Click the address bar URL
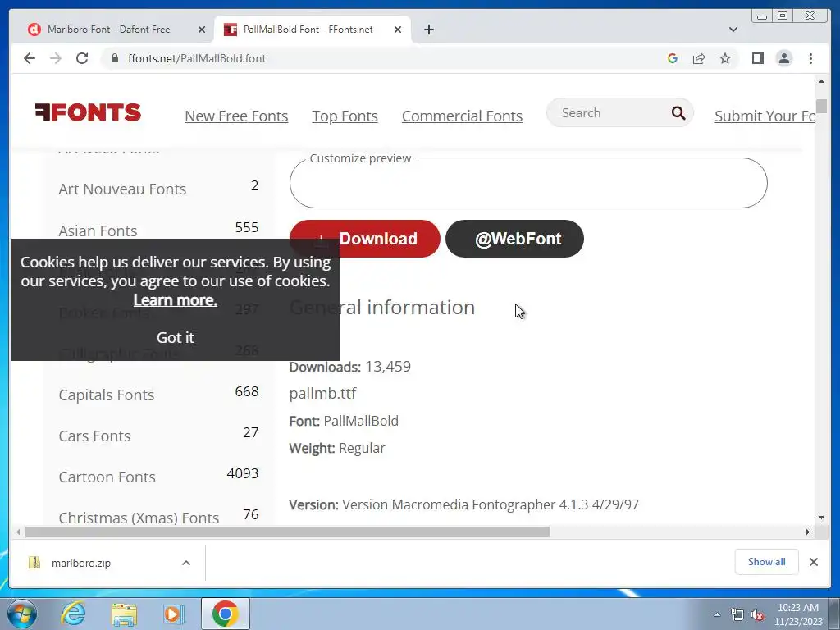The height and width of the screenshot is (630, 840). click(x=197, y=58)
